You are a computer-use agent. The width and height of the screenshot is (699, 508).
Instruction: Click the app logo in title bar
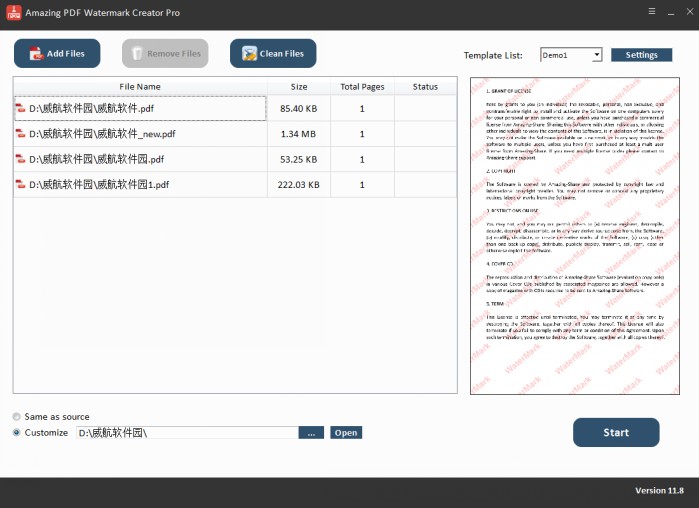click(14, 13)
